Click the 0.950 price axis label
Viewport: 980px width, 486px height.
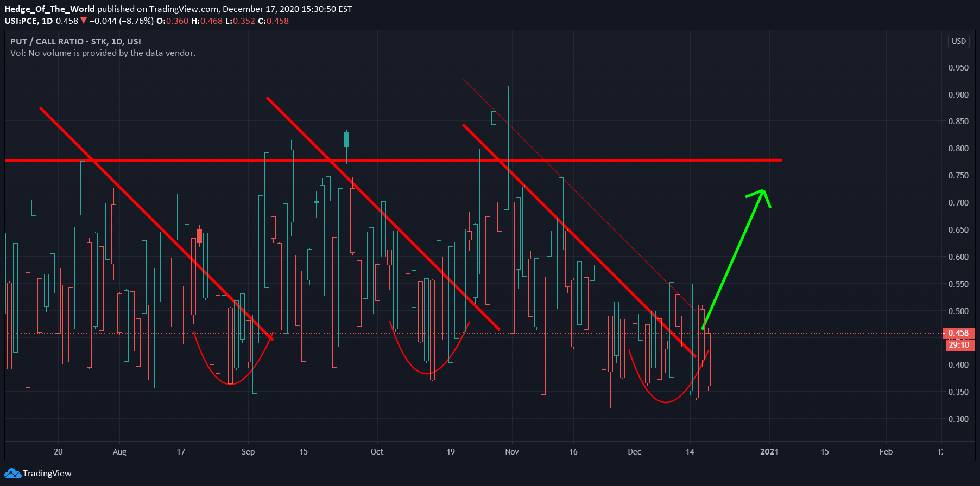(958, 68)
